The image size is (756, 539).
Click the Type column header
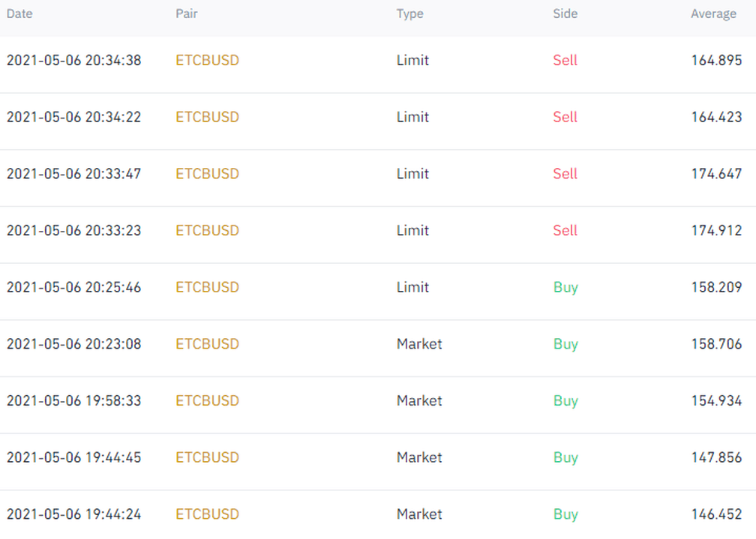point(409,13)
